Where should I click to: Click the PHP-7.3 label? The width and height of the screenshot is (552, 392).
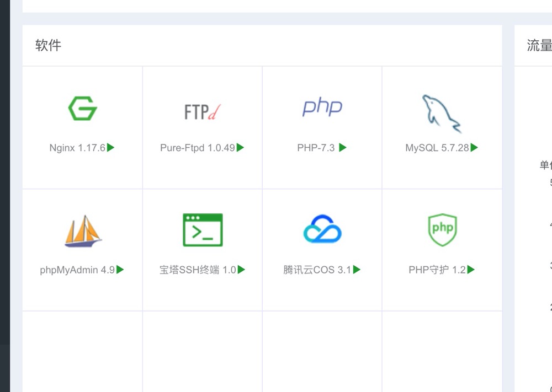click(x=316, y=148)
